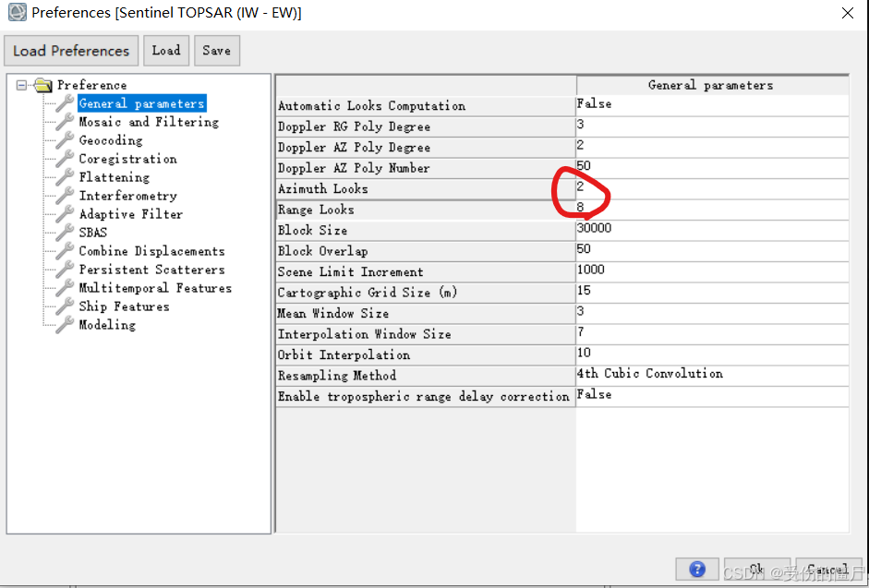Edit the Doppler RG Poly Degree value
869x588 pixels.
[x=712, y=126]
